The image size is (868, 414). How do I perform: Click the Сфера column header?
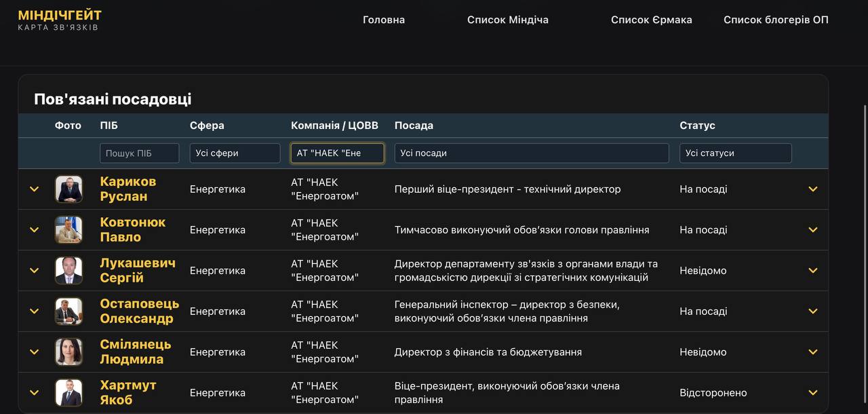click(207, 126)
